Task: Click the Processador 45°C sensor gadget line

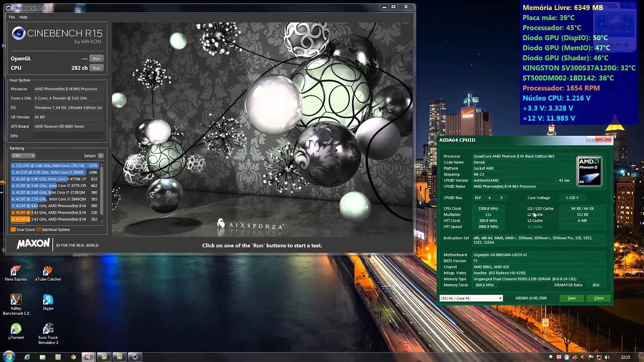Action: pyautogui.click(x=552, y=28)
